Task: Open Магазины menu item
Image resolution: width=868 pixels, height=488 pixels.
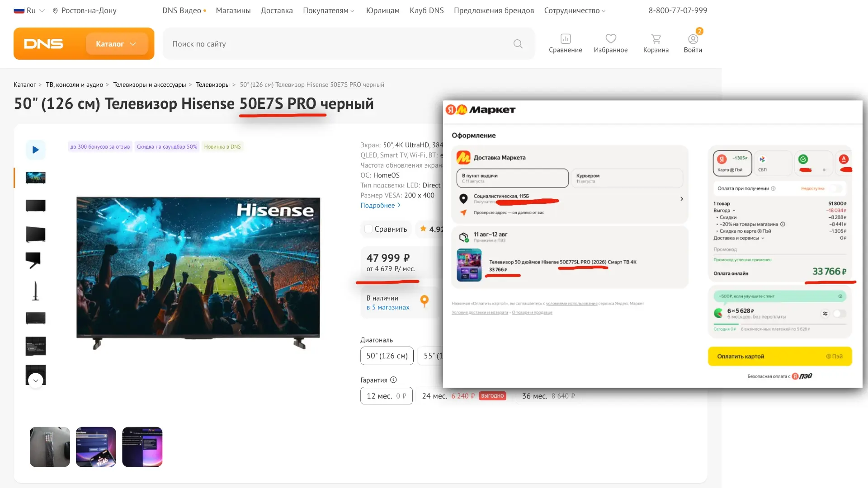Action: (x=233, y=10)
